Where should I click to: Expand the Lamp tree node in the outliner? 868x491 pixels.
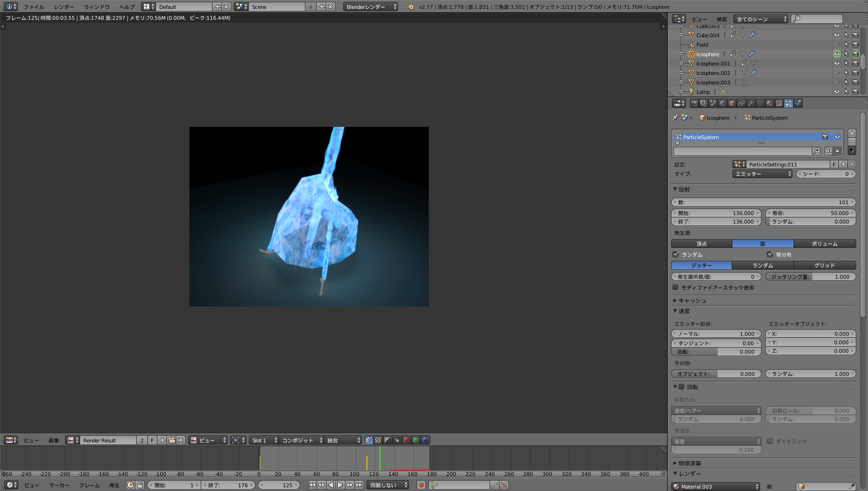[x=681, y=92]
